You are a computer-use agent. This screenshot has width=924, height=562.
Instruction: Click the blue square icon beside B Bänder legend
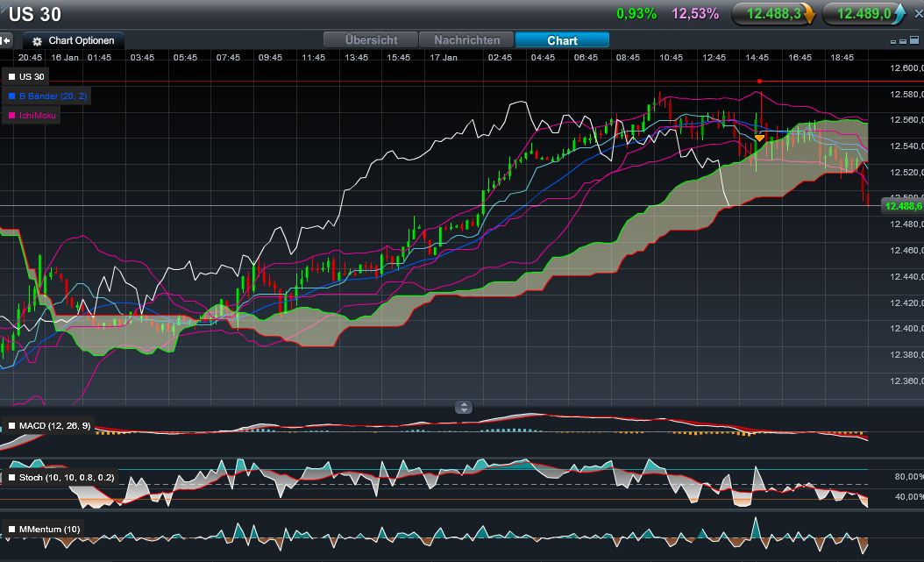point(11,96)
